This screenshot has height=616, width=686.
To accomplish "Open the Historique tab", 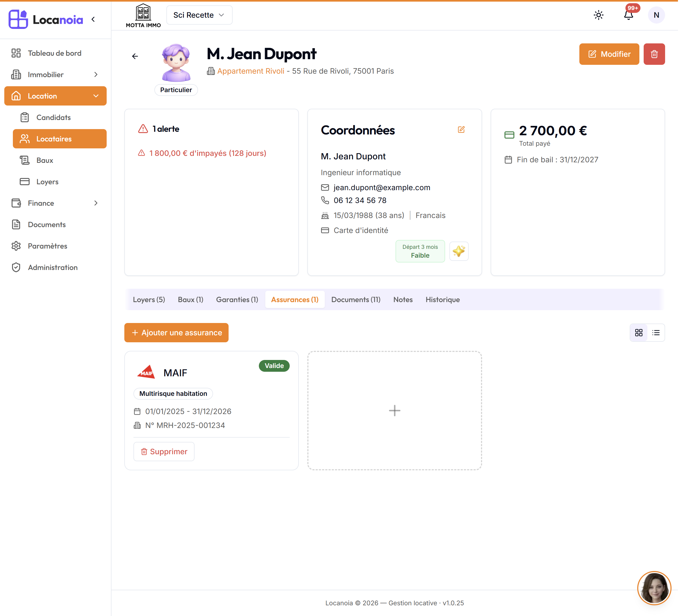I will tap(442, 299).
